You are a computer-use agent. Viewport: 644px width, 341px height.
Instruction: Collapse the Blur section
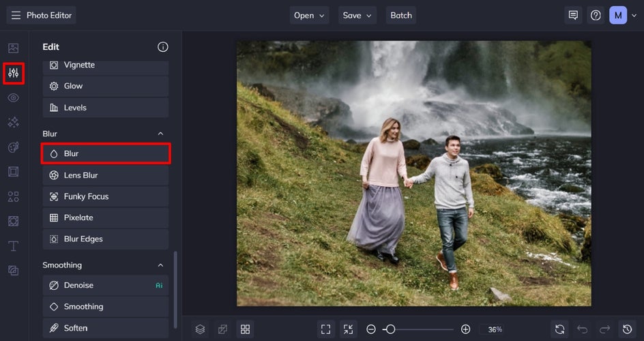[x=161, y=134]
